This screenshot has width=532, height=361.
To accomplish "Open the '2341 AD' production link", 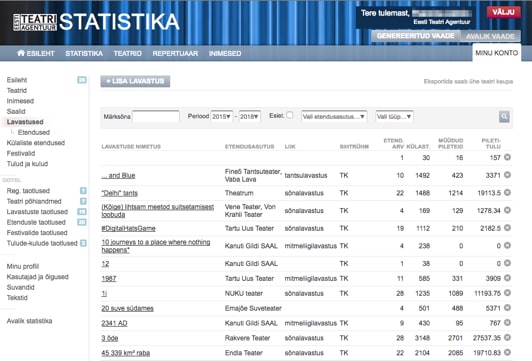I will click(x=114, y=323).
